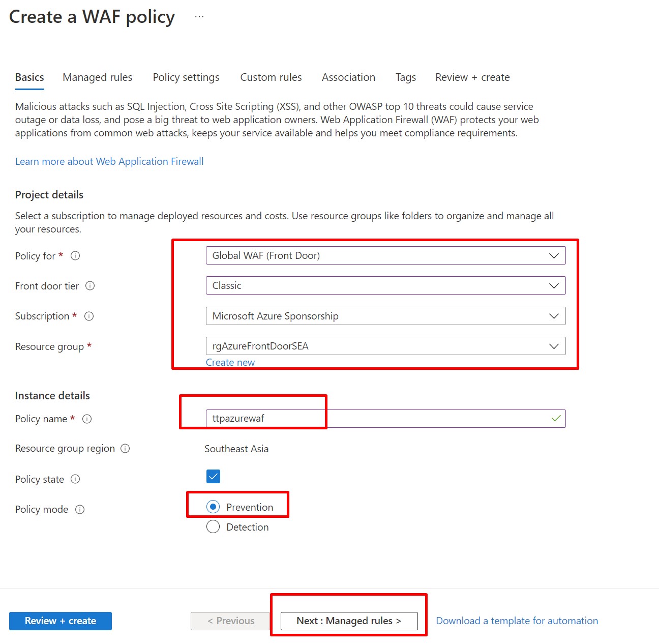659x644 pixels.
Task: Select the Detection policy mode
Action: pyautogui.click(x=213, y=527)
